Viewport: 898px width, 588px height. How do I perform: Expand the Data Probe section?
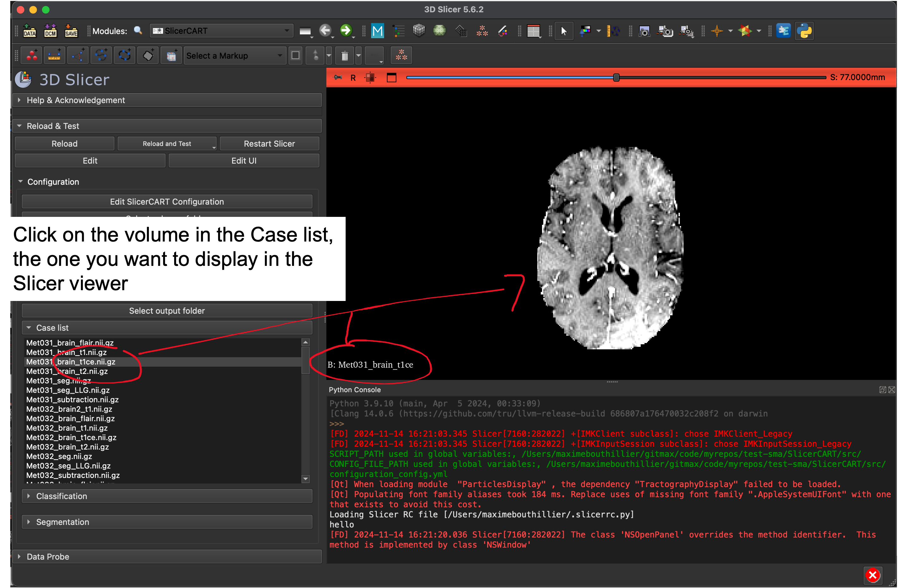pyautogui.click(x=167, y=556)
